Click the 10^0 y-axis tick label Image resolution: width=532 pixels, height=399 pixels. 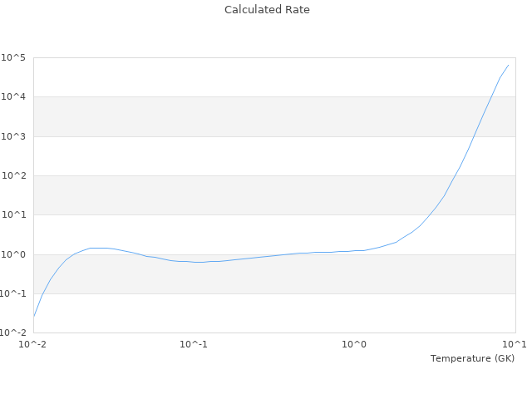[x=13, y=254]
